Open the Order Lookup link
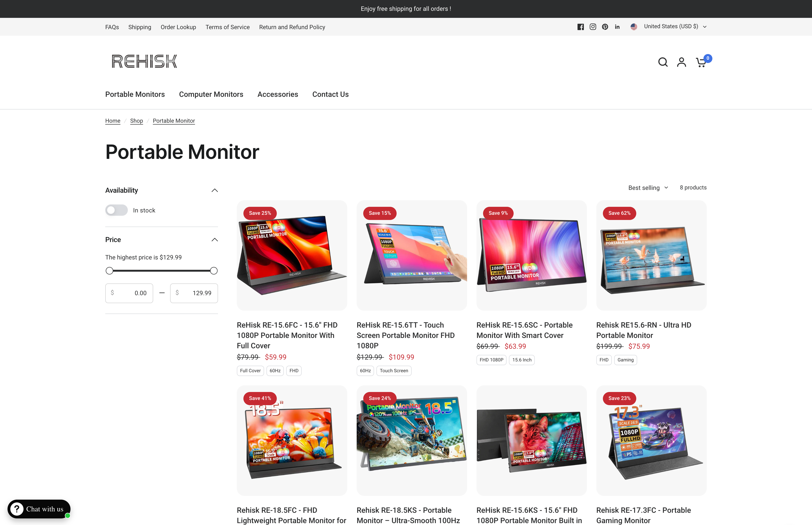The image size is (812, 525). pos(178,27)
